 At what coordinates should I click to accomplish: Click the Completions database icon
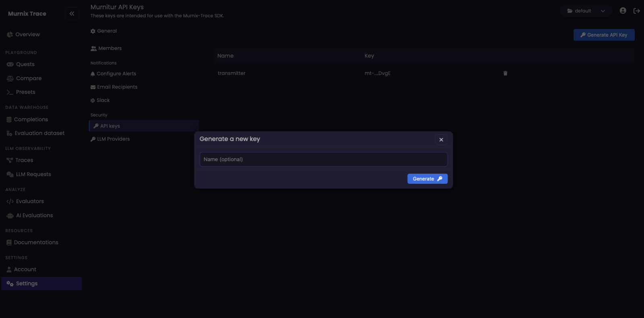9,120
